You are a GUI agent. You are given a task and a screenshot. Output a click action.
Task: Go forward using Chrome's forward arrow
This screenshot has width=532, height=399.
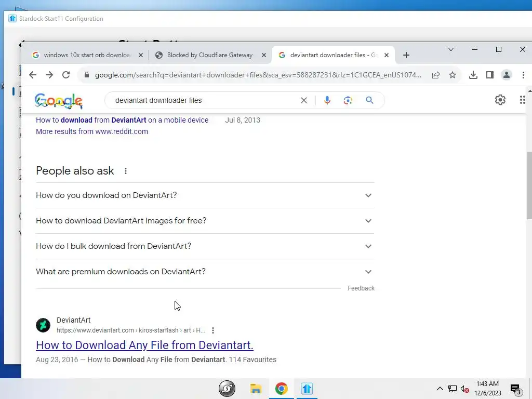click(x=49, y=75)
